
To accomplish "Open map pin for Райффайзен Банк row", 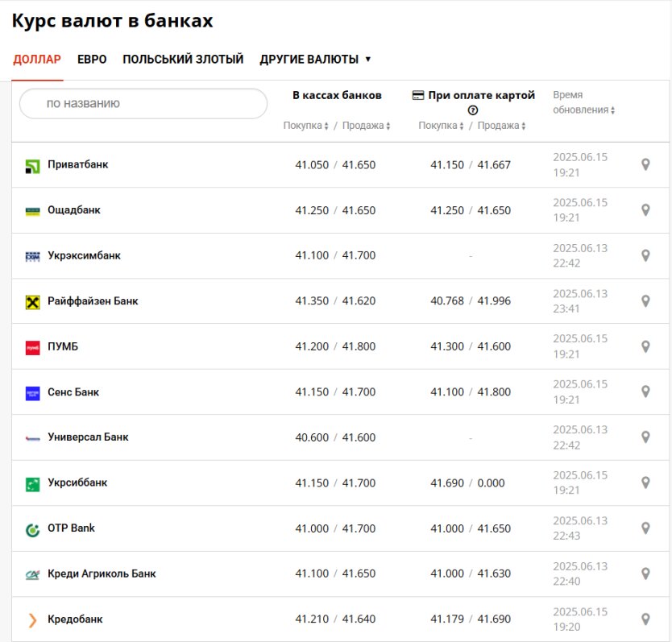I will click(645, 301).
